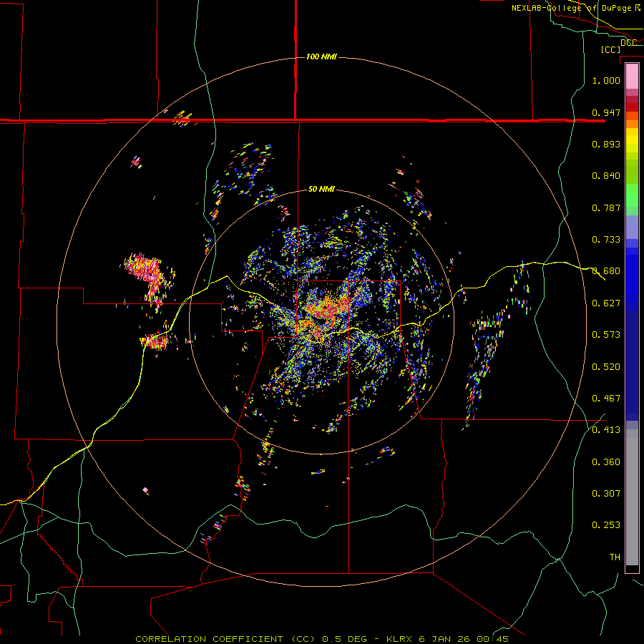Click the 0.787 legend value

(606, 208)
